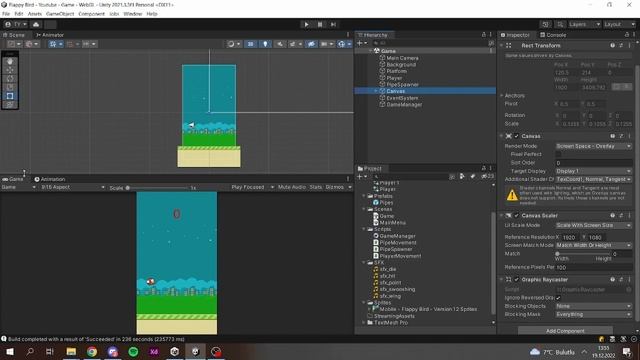Open the GameObject menu

click(60, 14)
